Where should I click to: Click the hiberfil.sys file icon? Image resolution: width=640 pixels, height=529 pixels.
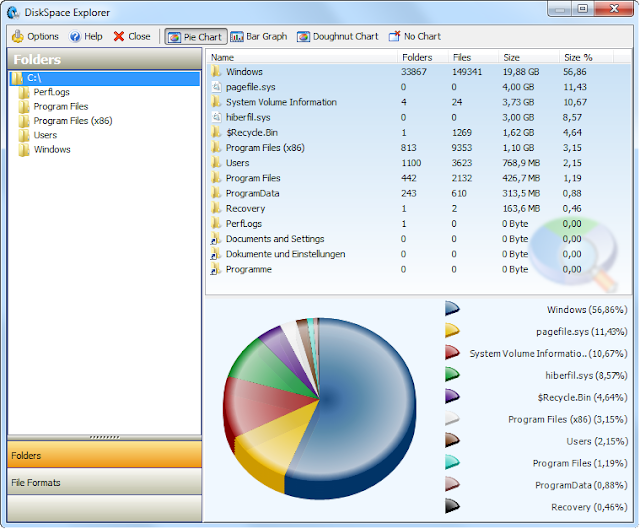coord(216,117)
